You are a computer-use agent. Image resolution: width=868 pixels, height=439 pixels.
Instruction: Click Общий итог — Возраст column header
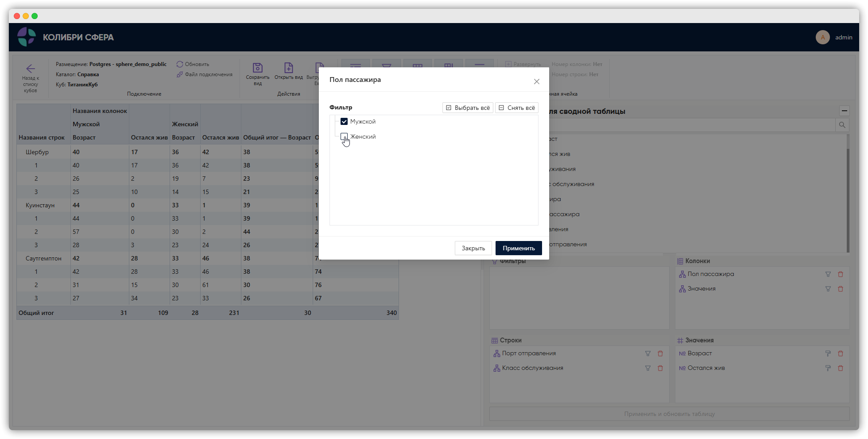click(x=277, y=137)
